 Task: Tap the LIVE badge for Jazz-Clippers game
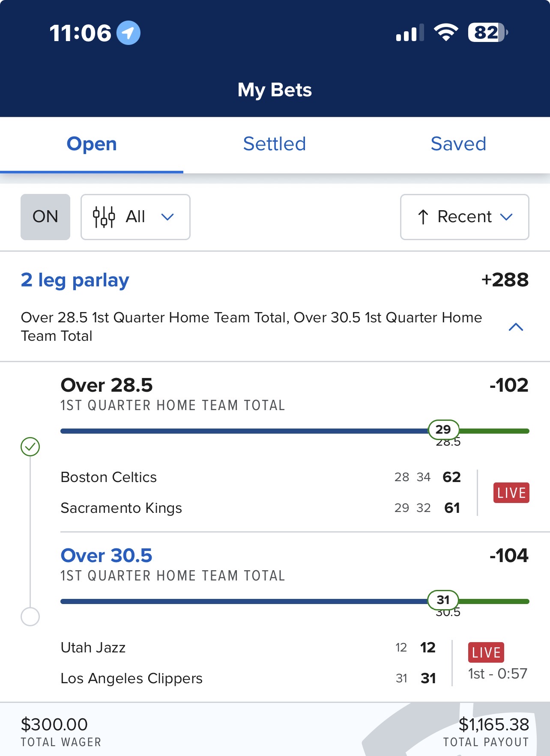point(486,652)
